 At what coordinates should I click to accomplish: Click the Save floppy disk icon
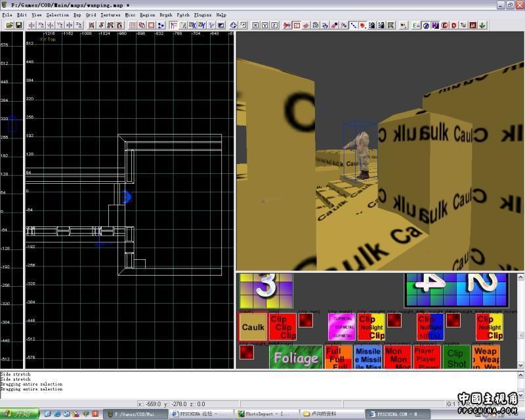[x=19, y=25]
